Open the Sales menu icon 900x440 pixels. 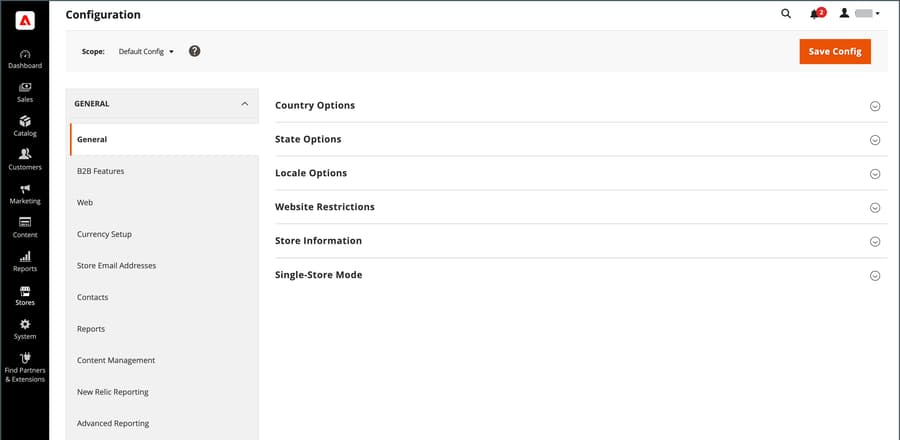click(25, 88)
